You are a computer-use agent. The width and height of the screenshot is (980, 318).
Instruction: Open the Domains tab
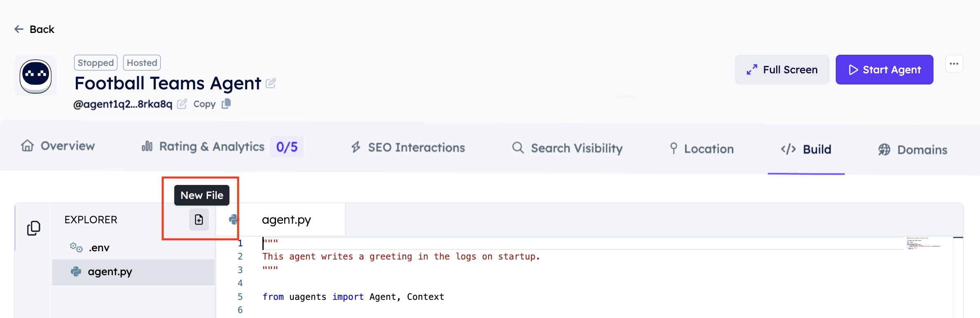pos(912,150)
